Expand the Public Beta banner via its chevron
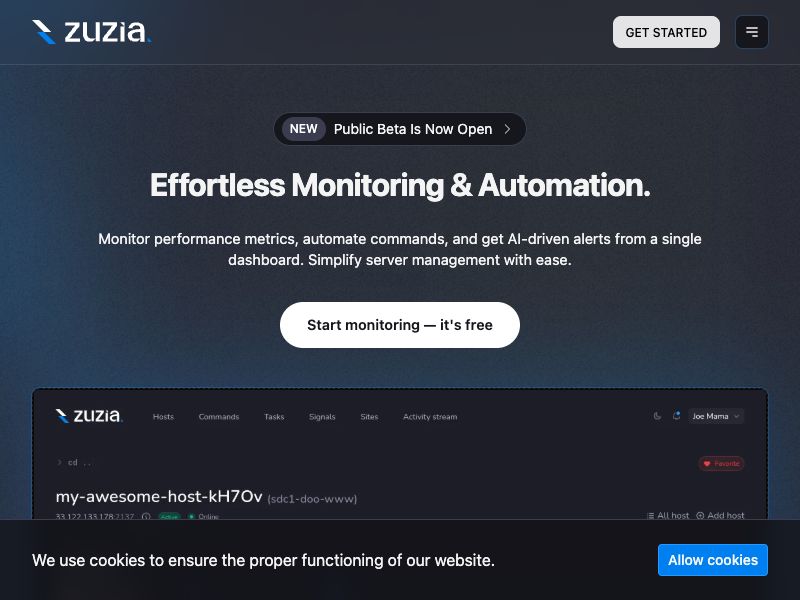This screenshot has height=600, width=800. click(x=507, y=129)
